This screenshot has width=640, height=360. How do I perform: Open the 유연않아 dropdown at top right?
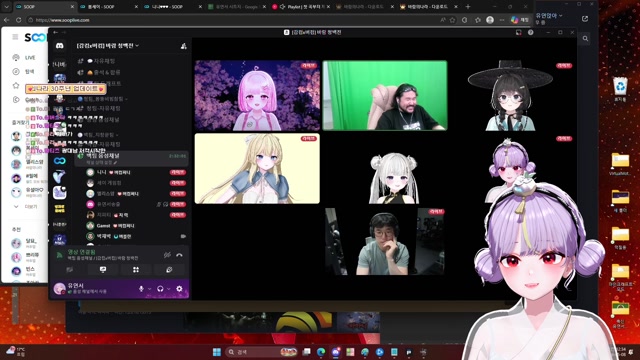[x=549, y=16]
